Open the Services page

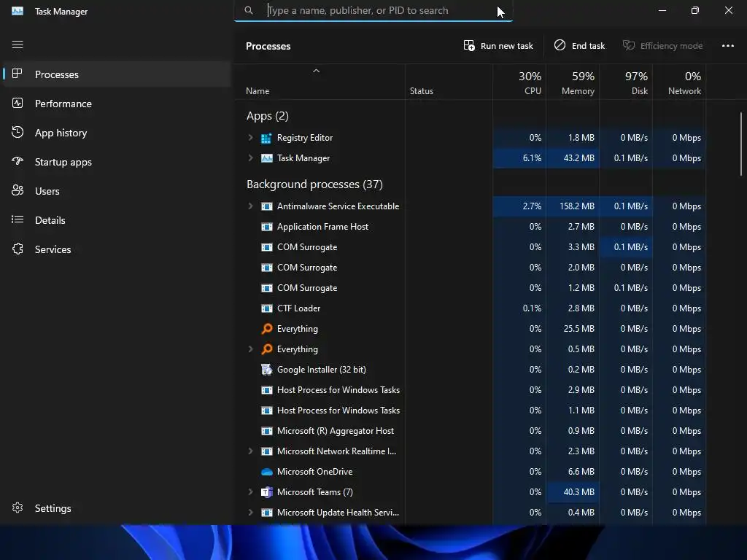[x=117, y=249]
